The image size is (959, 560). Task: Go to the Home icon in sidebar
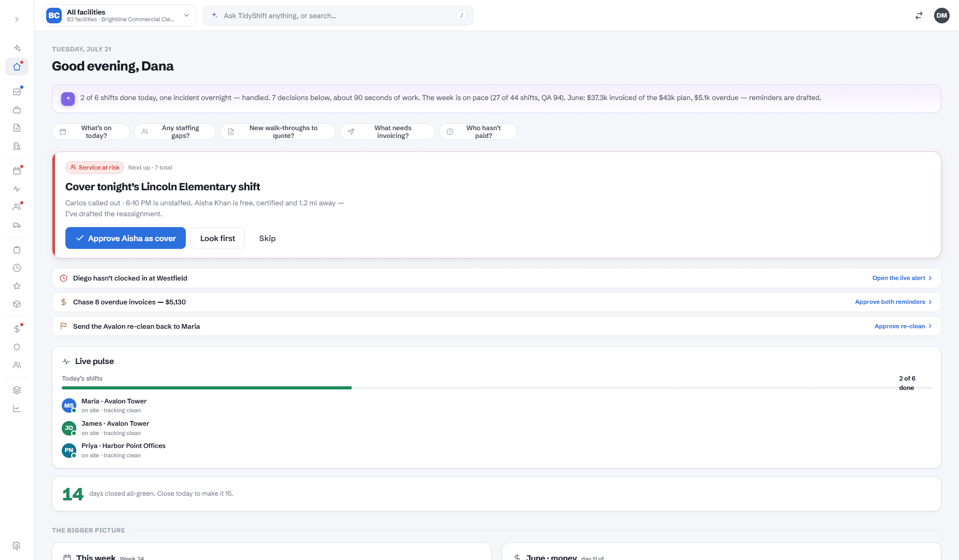pos(17,66)
